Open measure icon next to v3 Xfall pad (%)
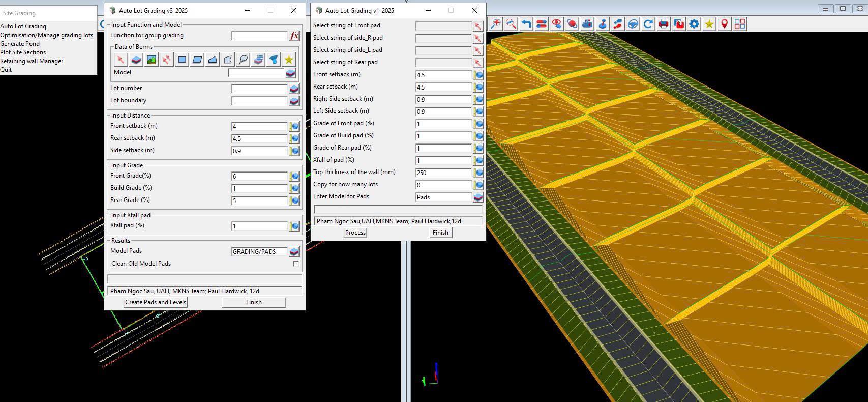Screen dimensions: 868x402 coord(294,226)
